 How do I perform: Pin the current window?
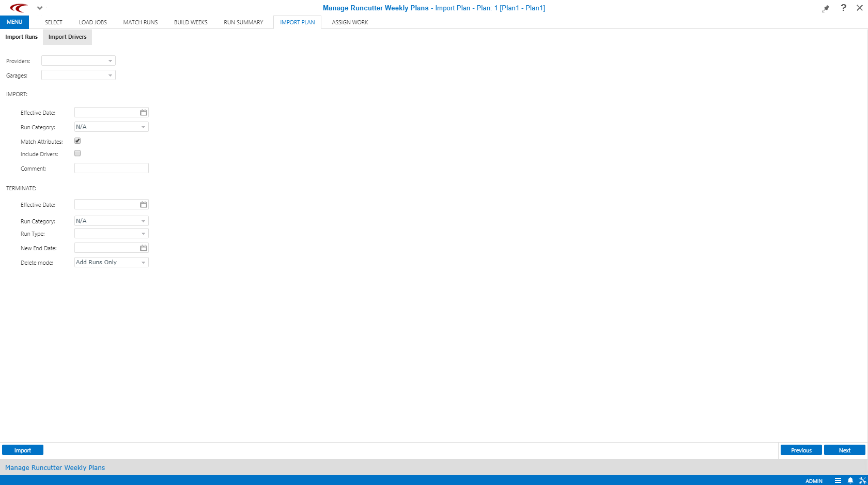click(826, 8)
